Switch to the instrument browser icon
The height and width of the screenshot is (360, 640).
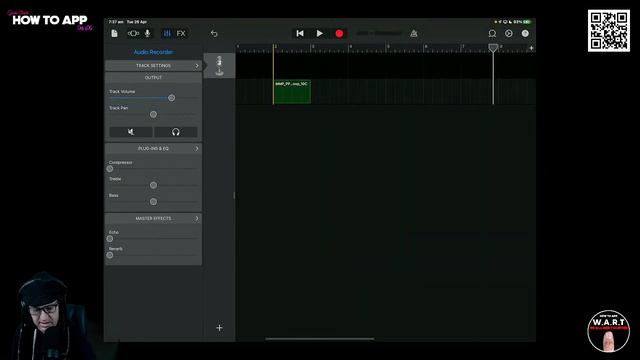133,33
